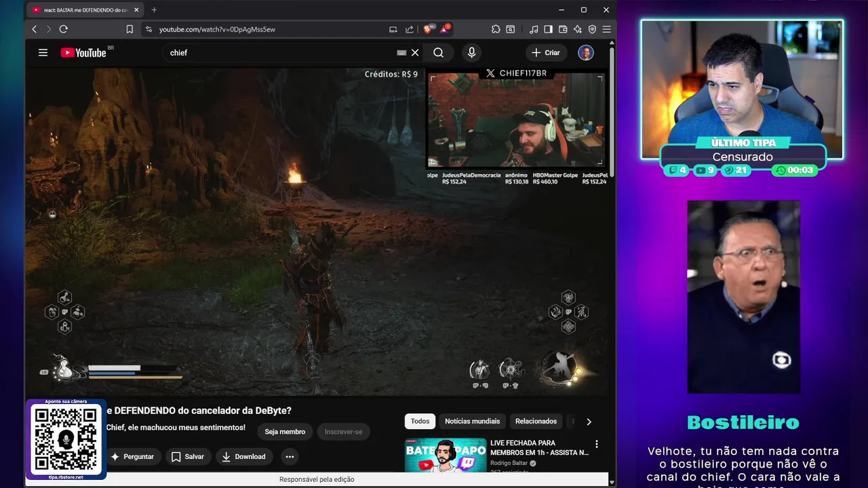Open LIVE FECHADA PARA MEMBROS video title
Viewport: 868px width, 488px height.
pyautogui.click(x=539, y=447)
